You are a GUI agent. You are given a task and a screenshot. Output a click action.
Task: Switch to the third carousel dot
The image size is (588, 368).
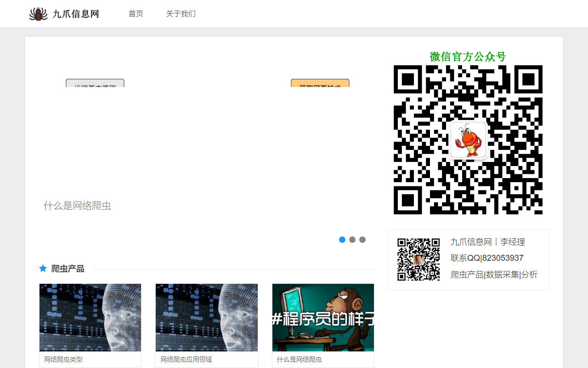pos(362,240)
